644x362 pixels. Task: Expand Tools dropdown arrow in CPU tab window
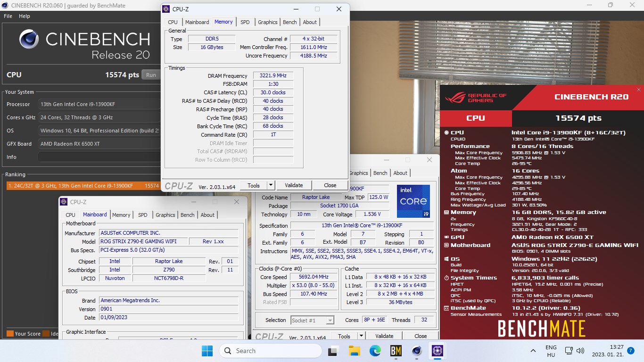point(361,336)
